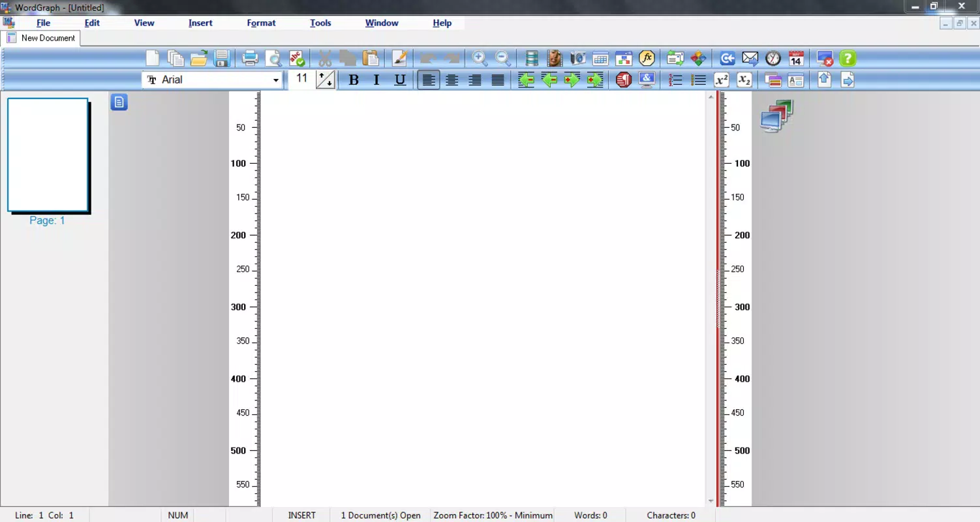The width and height of the screenshot is (980, 522).
Task: Open print preview magnifier page icon
Action: 273,58
